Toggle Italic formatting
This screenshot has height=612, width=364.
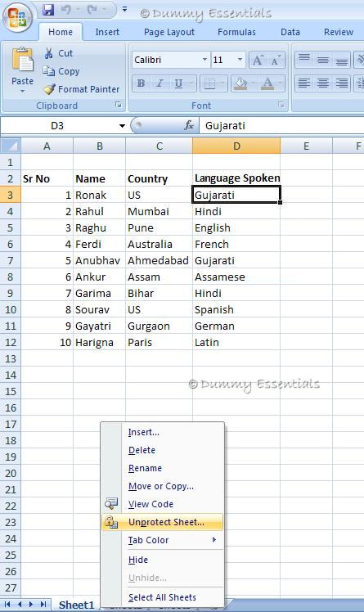[x=160, y=83]
